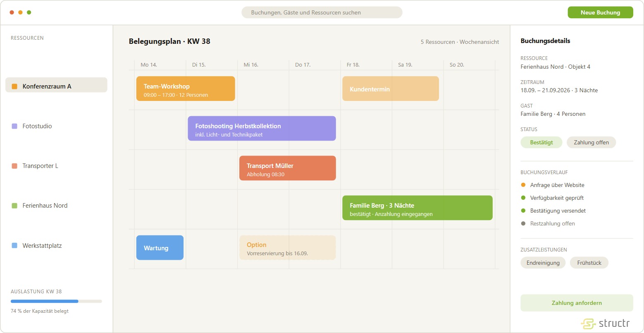Click Neue Buchung button
The image size is (644, 333).
(x=600, y=12)
